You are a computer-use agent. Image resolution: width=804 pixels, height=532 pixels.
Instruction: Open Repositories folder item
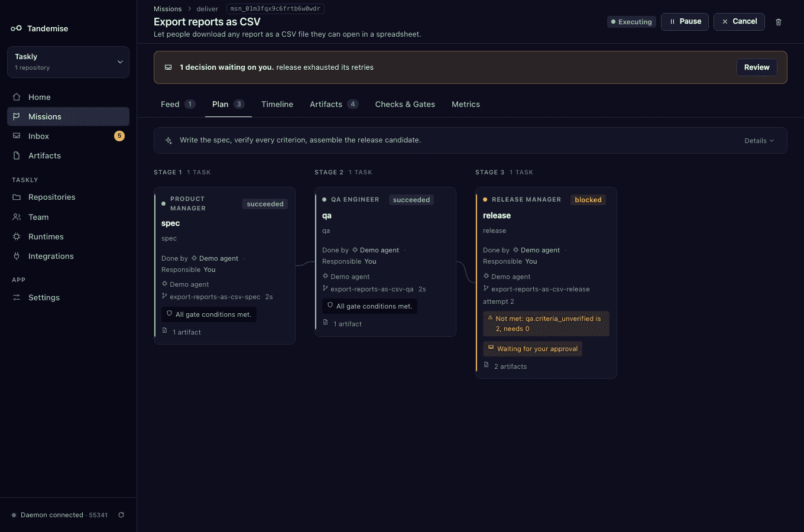point(68,197)
